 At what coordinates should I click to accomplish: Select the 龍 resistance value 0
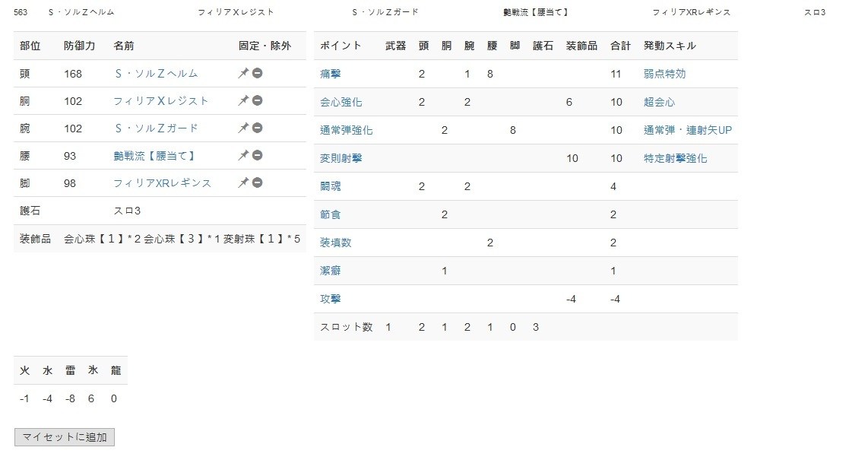[x=113, y=398]
